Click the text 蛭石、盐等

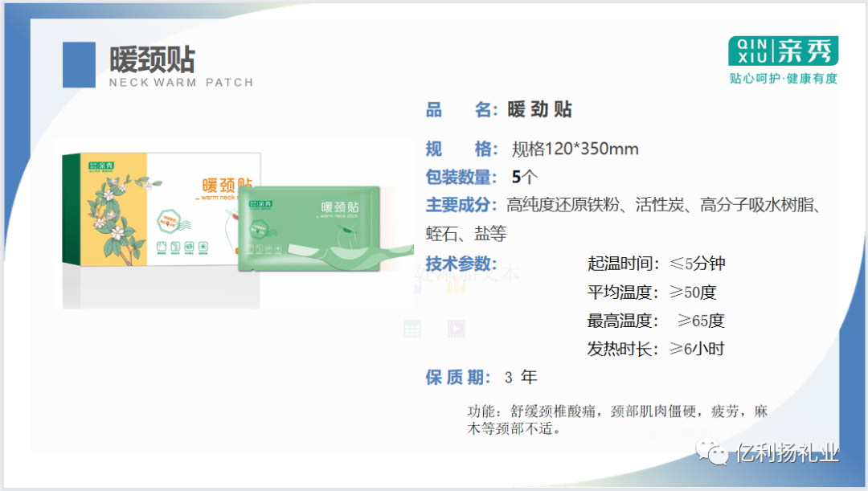coord(466,234)
